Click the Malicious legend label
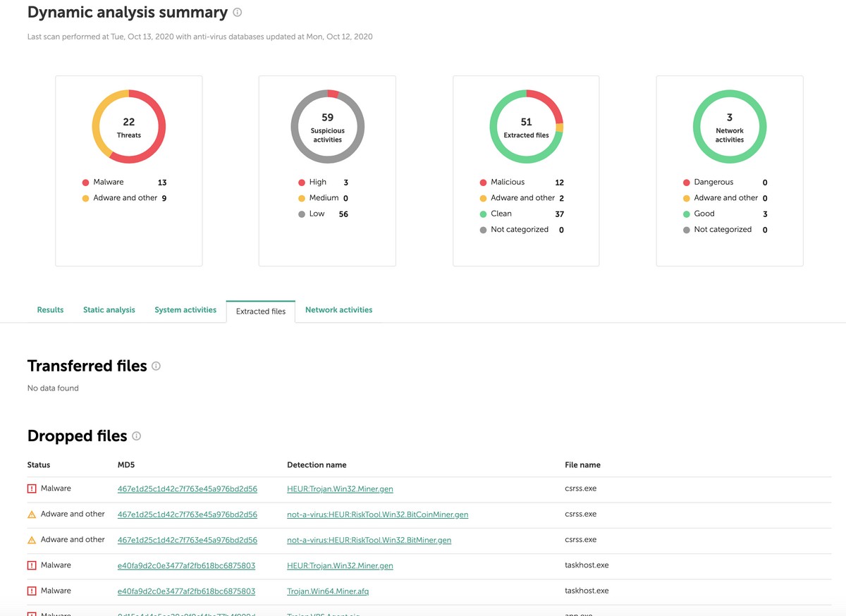The width and height of the screenshot is (846, 616). point(508,182)
